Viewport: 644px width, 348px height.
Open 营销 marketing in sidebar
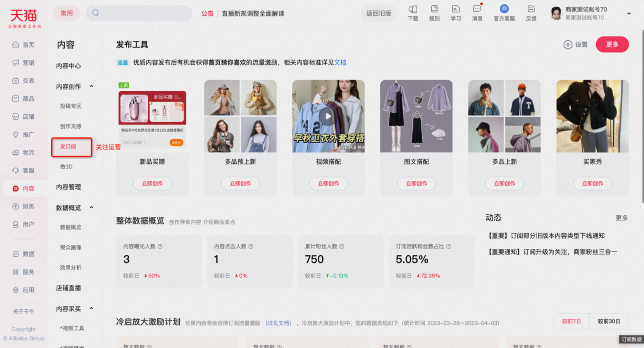23,63
